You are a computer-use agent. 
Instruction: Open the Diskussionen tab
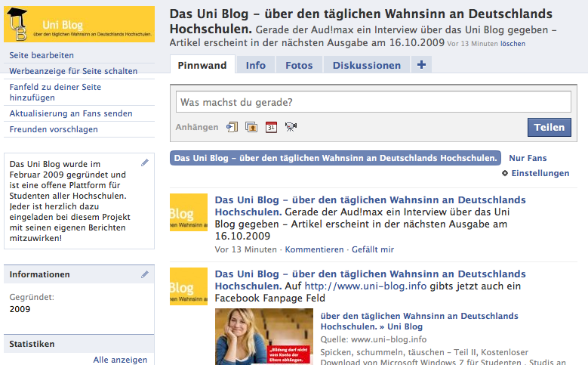click(367, 65)
